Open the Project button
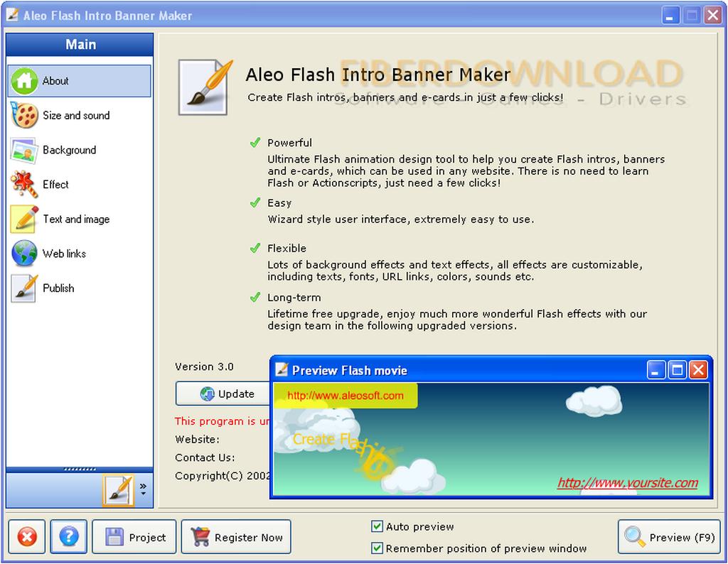Screen dimensions: 728x564 (134, 536)
